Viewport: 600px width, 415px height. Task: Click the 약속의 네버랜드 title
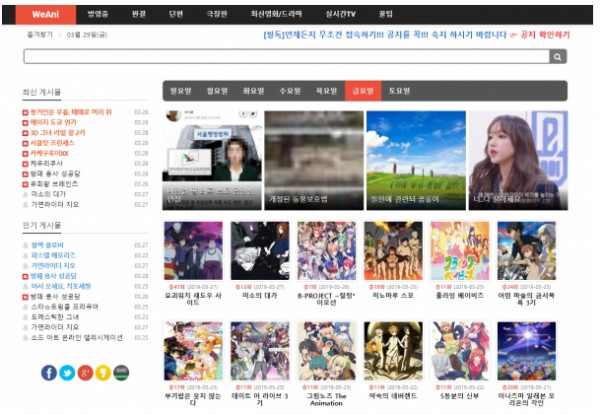coord(393,396)
